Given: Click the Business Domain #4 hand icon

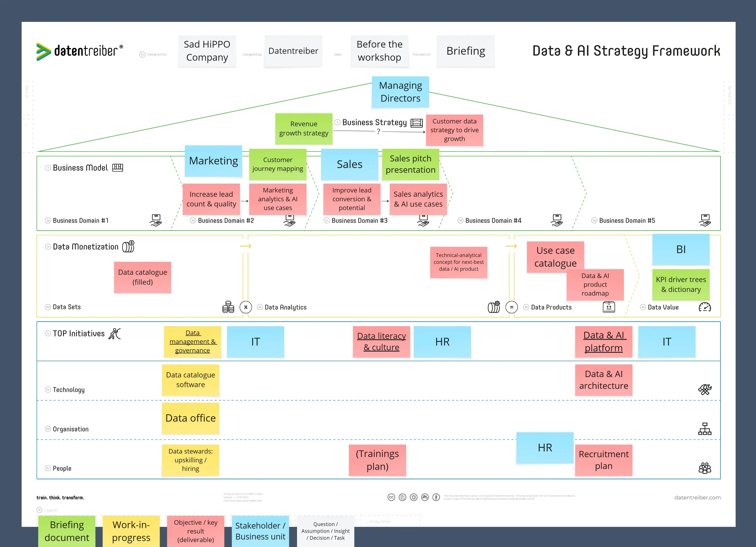Looking at the screenshot, I should [x=557, y=220].
